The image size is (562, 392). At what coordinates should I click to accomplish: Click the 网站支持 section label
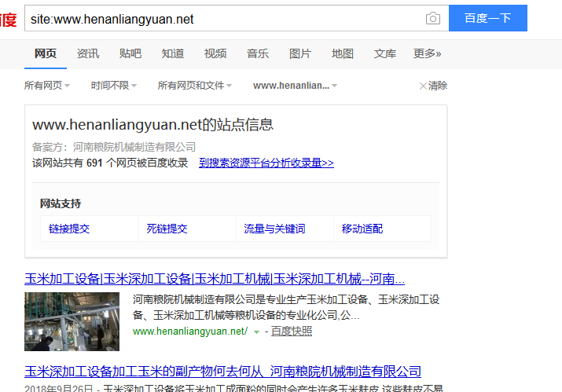click(x=61, y=203)
